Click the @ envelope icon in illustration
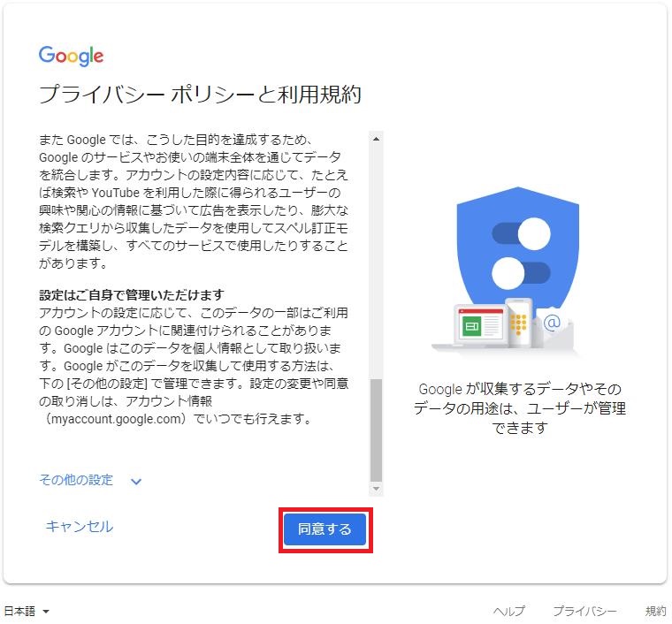Viewport: 672px width, 624px height. pos(553,324)
